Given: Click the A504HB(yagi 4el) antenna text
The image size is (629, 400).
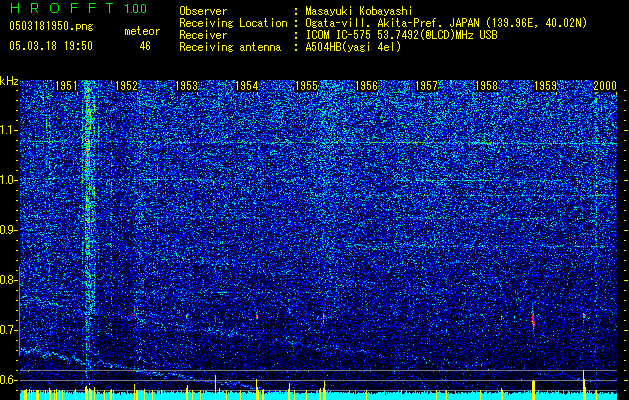Looking at the screenshot, I should [x=353, y=47].
